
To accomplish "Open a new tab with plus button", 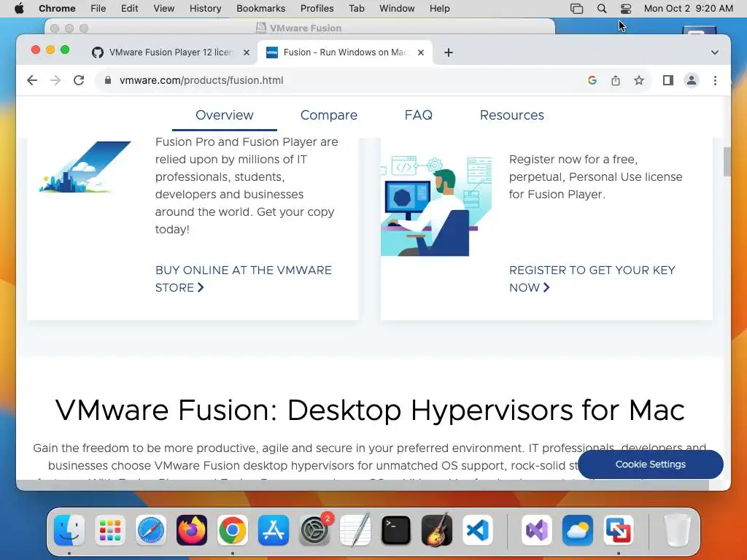I will point(449,52).
